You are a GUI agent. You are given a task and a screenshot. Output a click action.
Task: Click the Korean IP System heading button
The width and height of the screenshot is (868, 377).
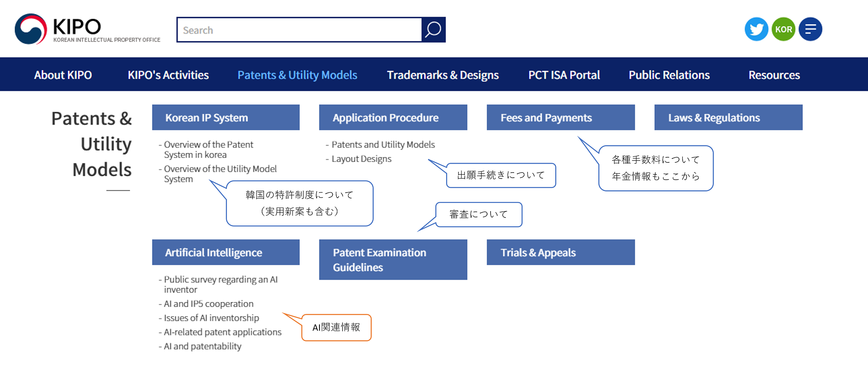226,118
